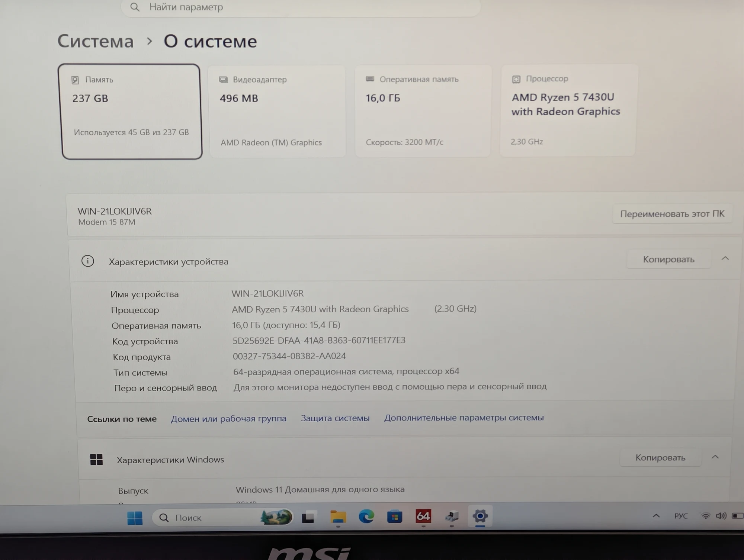
Task: Open the AIDA64 taskbar app
Action: pos(423,516)
